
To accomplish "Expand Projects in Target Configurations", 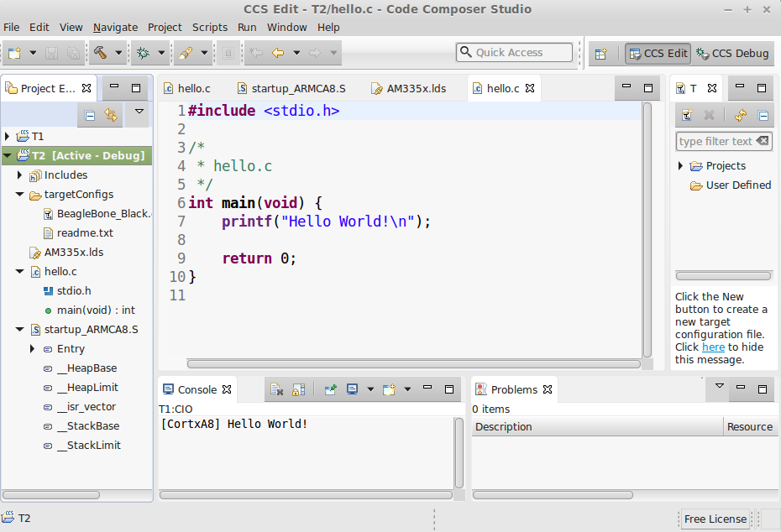I will click(x=680, y=165).
